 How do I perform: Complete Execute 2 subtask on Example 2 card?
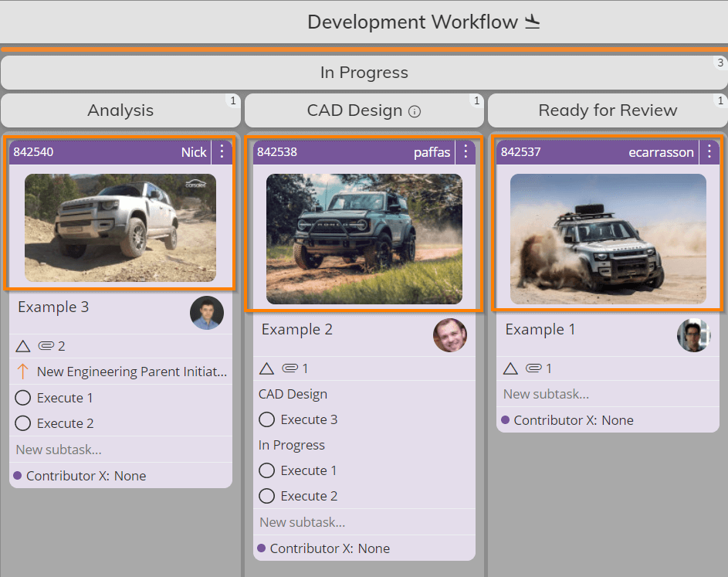[267, 496]
